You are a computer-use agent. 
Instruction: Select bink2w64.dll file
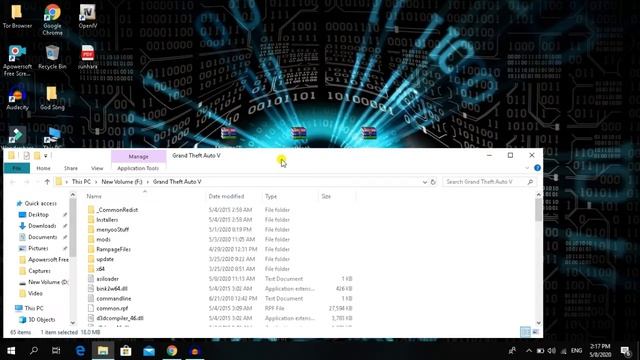tap(112, 289)
